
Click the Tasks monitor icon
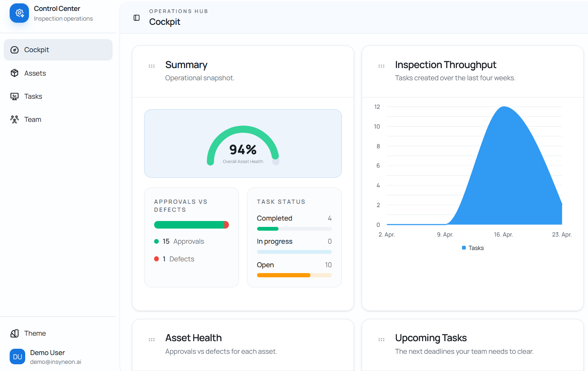pyautogui.click(x=14, y=96)
